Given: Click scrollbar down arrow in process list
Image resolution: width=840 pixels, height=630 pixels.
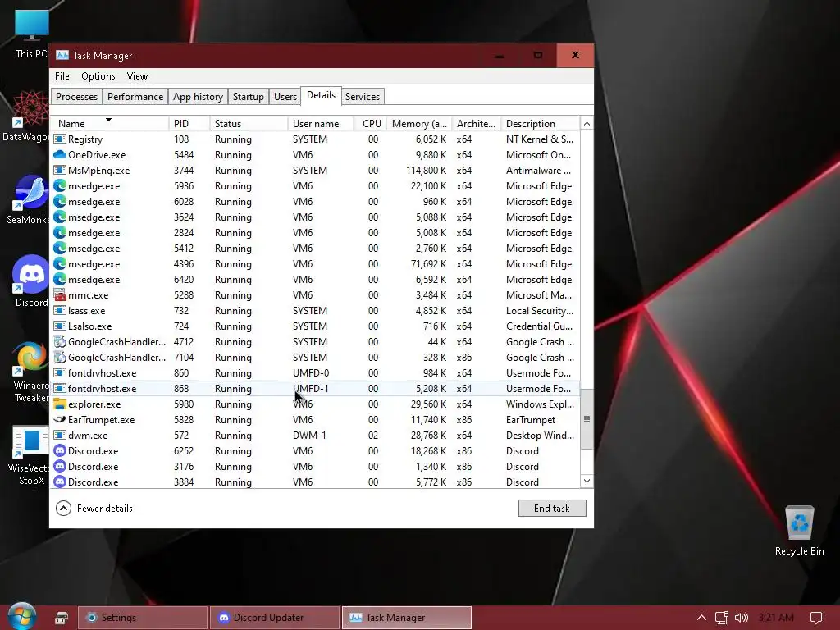Looking at the screenshot, I should [587, 481].
